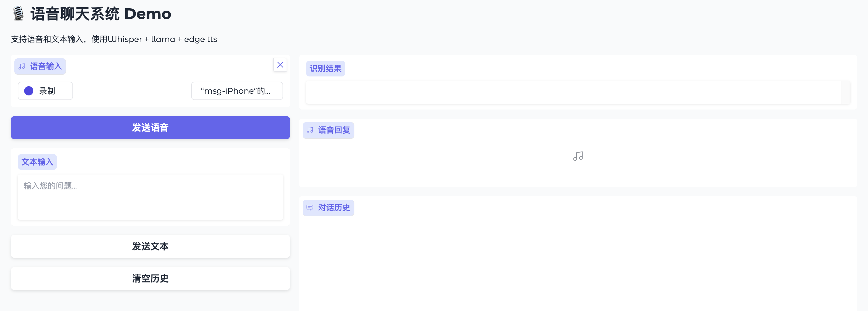Open the "msg-iPhone" microphone device dropdown
This screenshot has height=311, width=868.
point(237,91)
